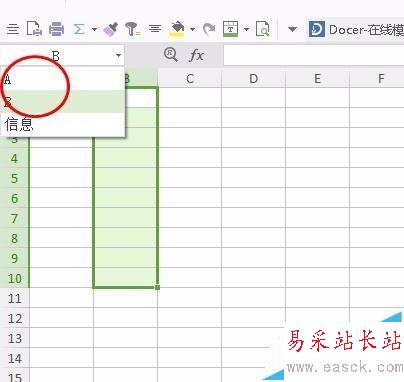Click into the formula bar input

(314, 55)
